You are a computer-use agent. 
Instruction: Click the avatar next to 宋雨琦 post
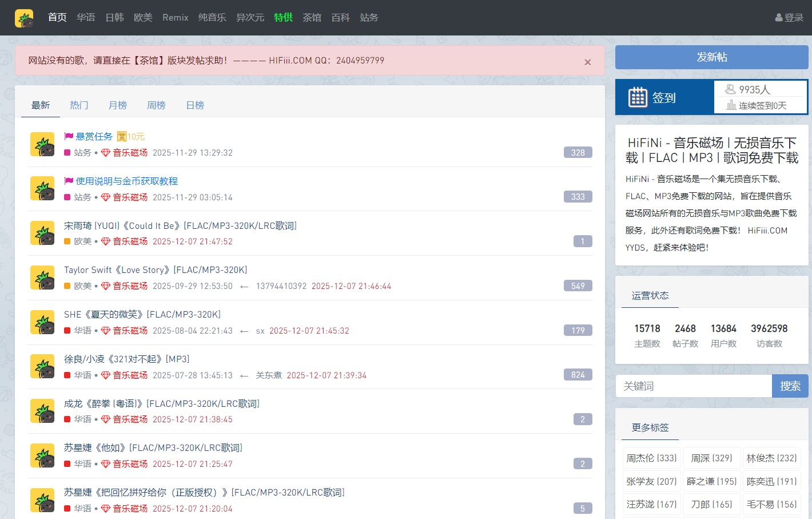42,233
